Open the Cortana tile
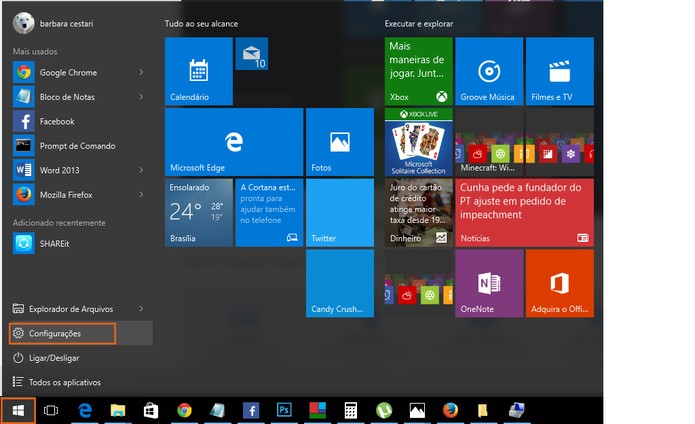Viewport: 695px width, 424px height. 269,213
